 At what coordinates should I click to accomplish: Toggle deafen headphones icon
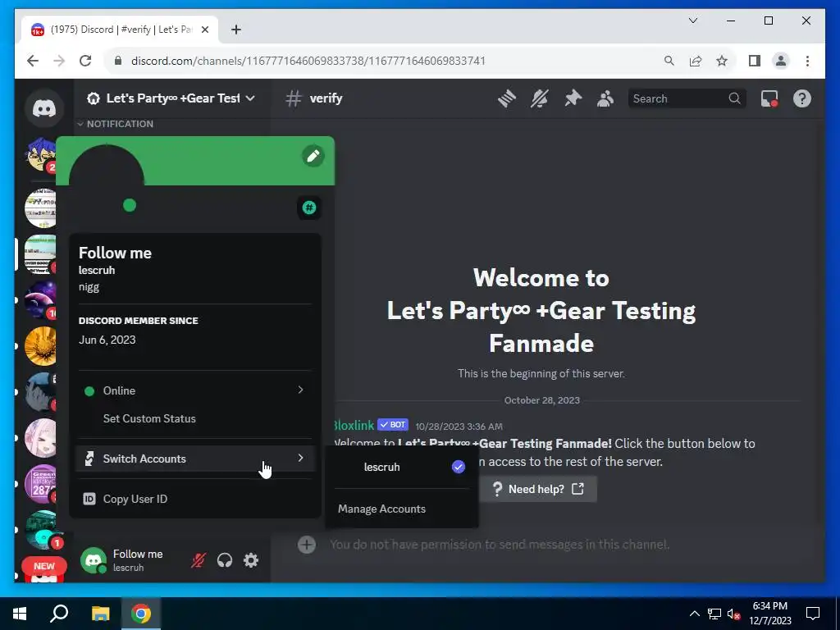point(225,560)
